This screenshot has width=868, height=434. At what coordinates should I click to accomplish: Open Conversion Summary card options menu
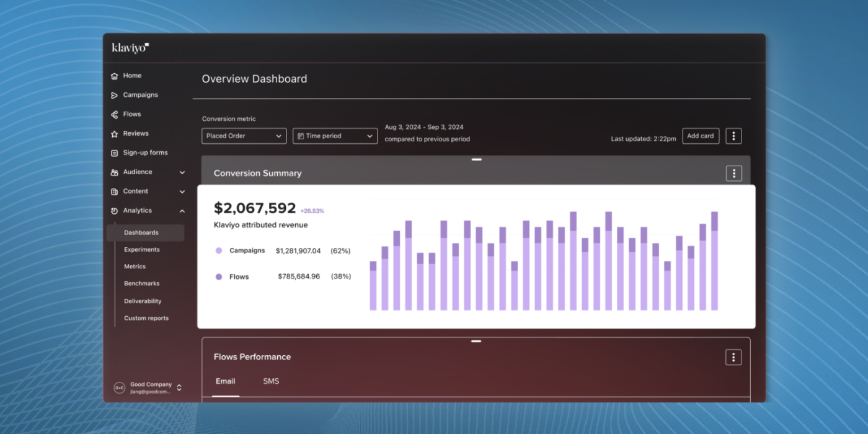point(733,173)
